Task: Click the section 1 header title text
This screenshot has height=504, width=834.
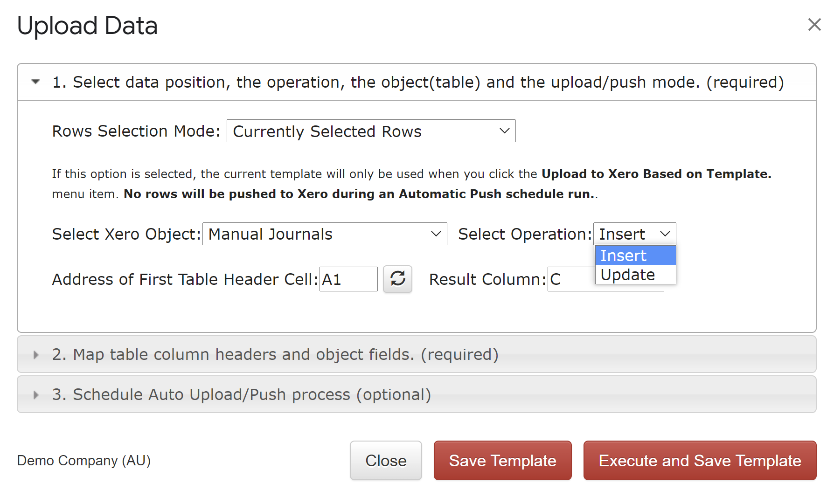Action: tap(418, 82)
